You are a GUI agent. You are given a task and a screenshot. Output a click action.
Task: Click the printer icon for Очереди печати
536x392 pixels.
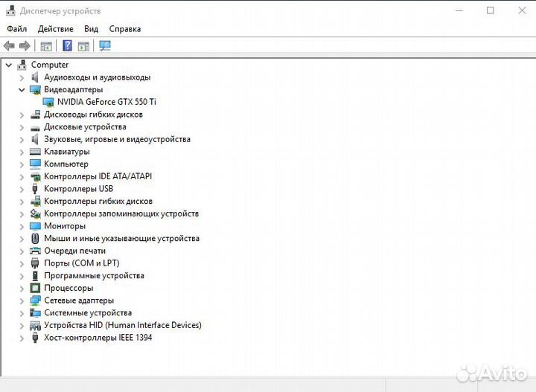coord(35,251)
